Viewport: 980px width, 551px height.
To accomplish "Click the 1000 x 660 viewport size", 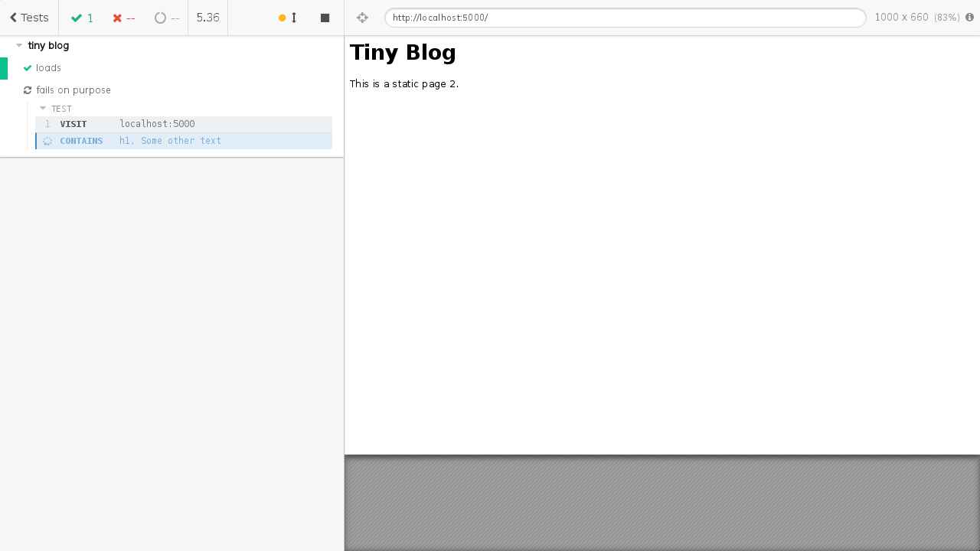I will pyautogui.click(x=901, y=18).
